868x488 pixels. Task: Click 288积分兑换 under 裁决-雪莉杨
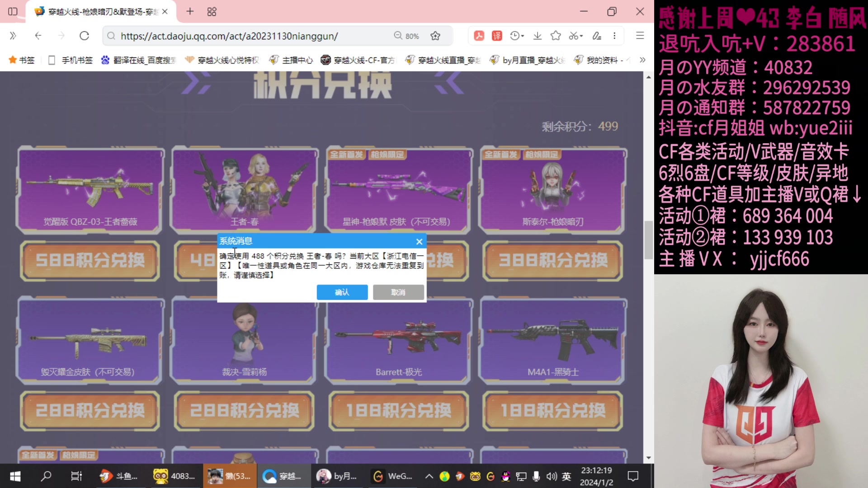pyautogui.click(x=244, y=411)
